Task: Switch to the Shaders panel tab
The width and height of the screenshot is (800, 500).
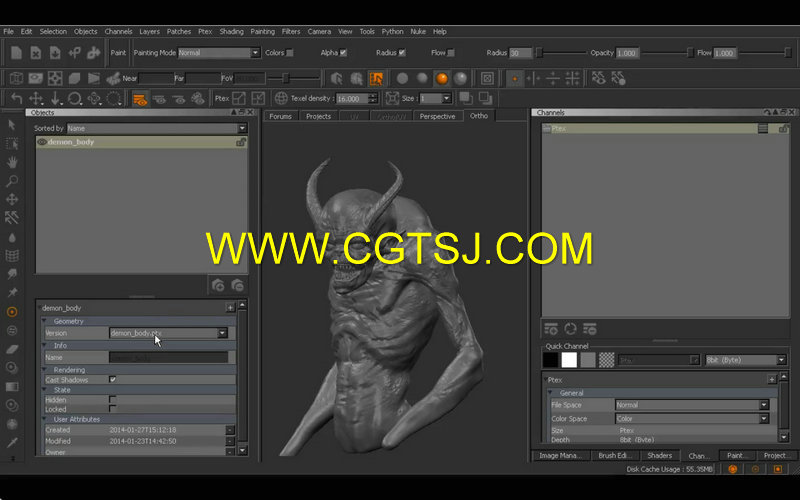Action: tap(659, 455)
